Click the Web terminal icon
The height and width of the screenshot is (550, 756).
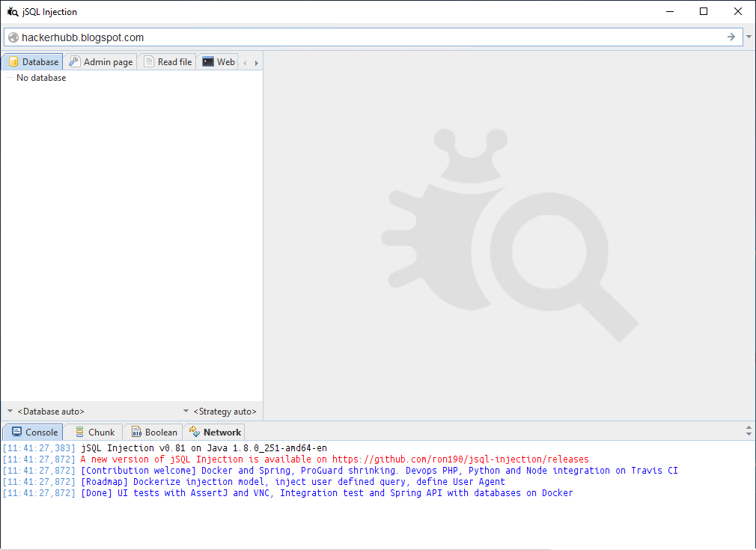tap(208, 61)
